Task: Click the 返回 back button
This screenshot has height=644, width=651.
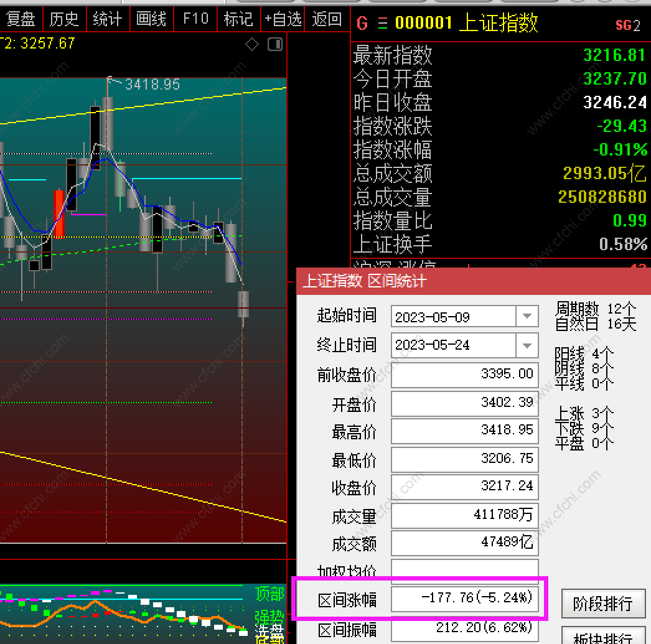Action: pos(327,19)
